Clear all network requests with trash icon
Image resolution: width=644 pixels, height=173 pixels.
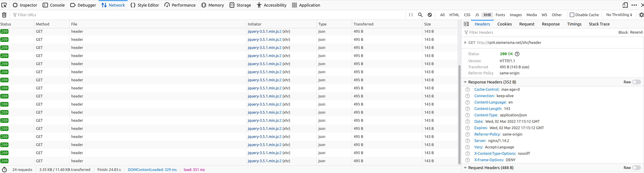coord(4,15)
